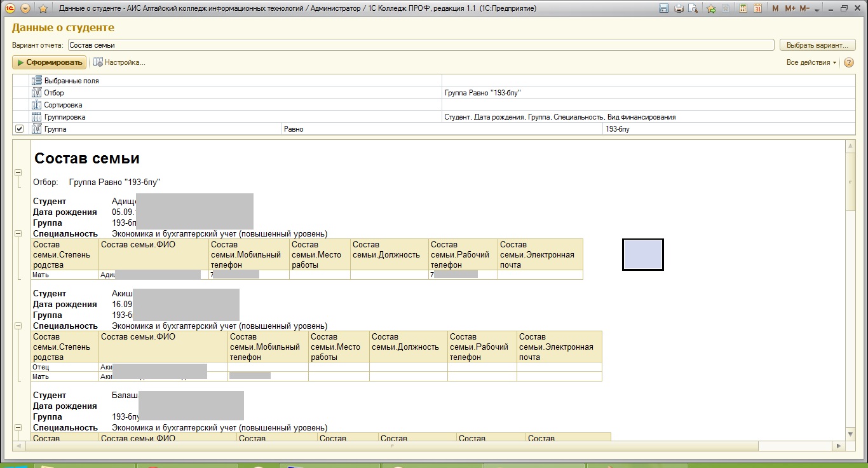Open Все действия dropdown menu
The width and height of the screenshot is (868, 468).
point(811,62)
